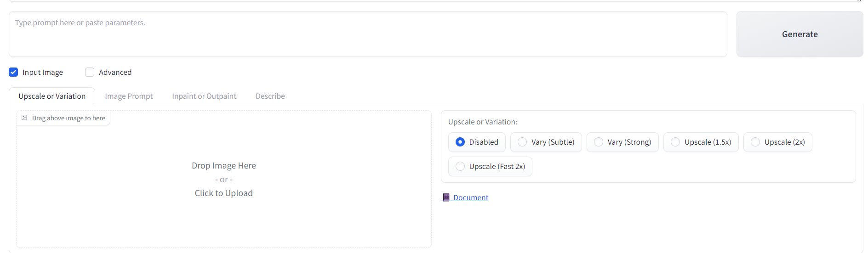The image size is (868, 253).
Task: Click the "Drag above image to here" label
Action: pyautogui.click(x=69, y=118)
